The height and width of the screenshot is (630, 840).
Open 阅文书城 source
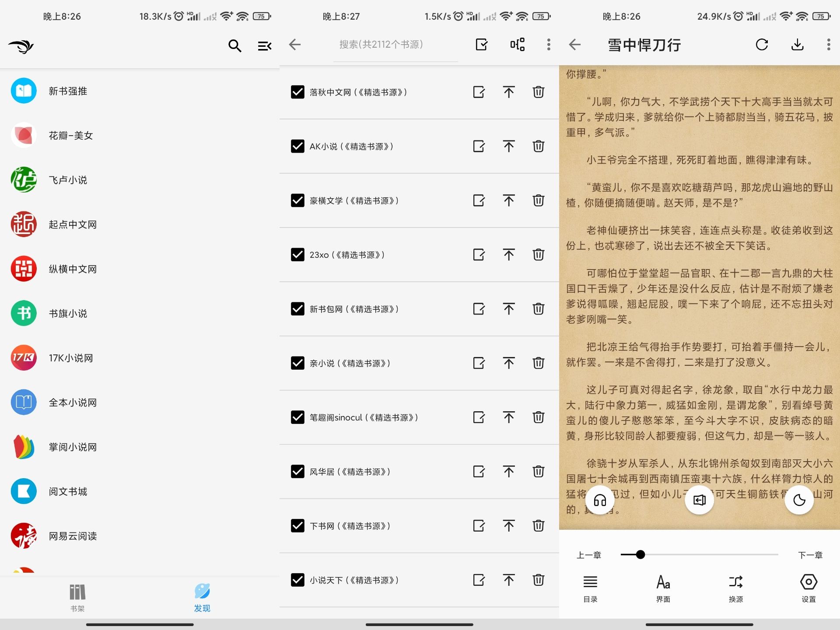(x=140, y=491)
